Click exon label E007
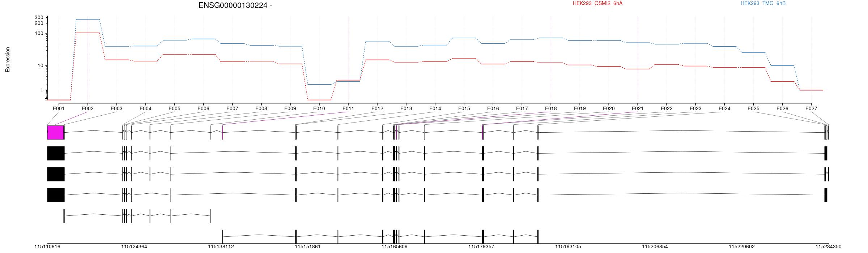Image resolution: width=868 pixels, height=253 pixels. coord(232,108)
